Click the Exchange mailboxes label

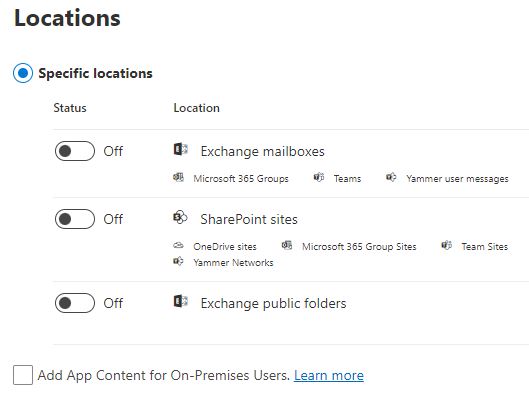(262, 151)
